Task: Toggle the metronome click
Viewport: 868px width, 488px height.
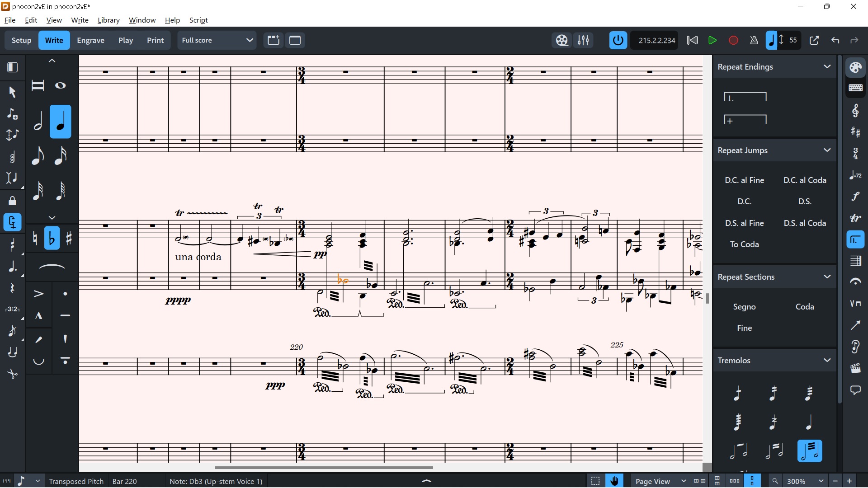Action: (754, 40)
